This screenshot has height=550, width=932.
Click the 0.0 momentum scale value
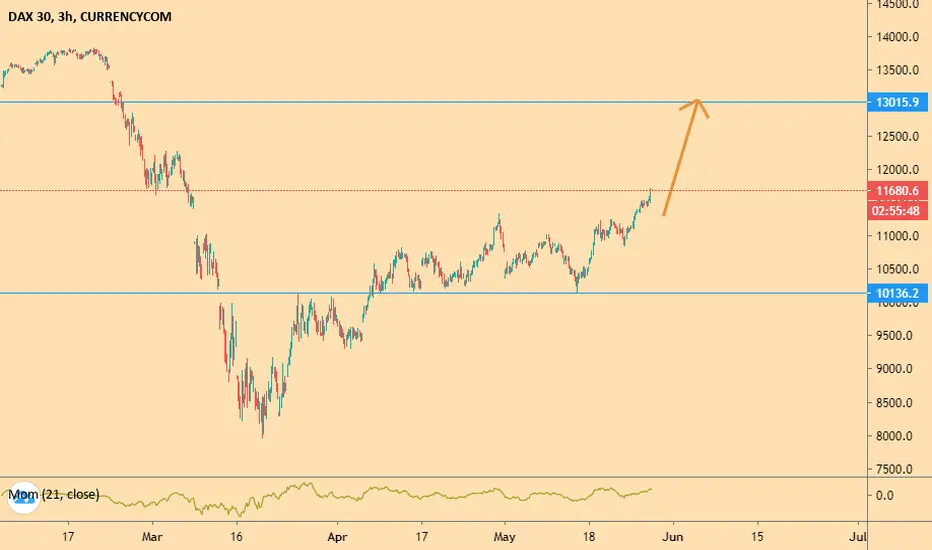[x=884, y=495]
